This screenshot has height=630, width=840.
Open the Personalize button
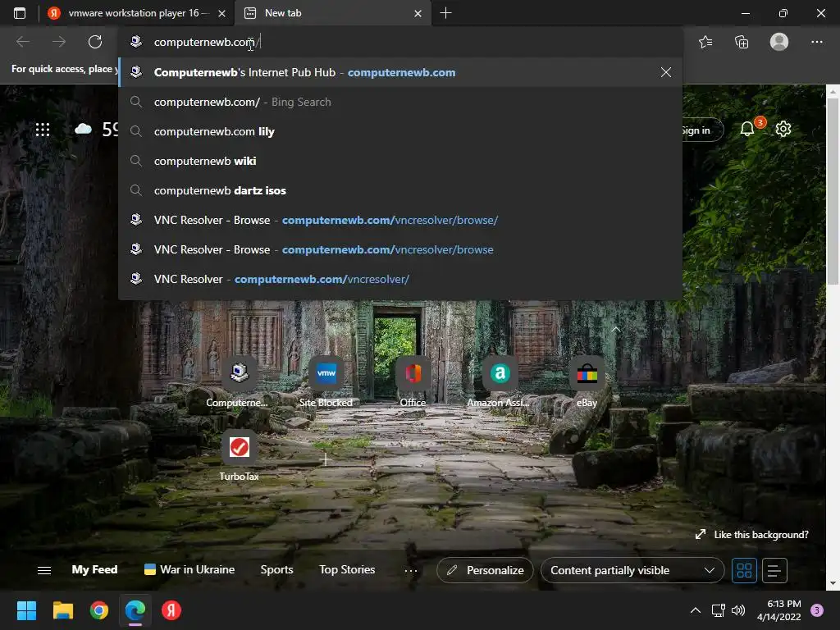click(x=485, y=570)
